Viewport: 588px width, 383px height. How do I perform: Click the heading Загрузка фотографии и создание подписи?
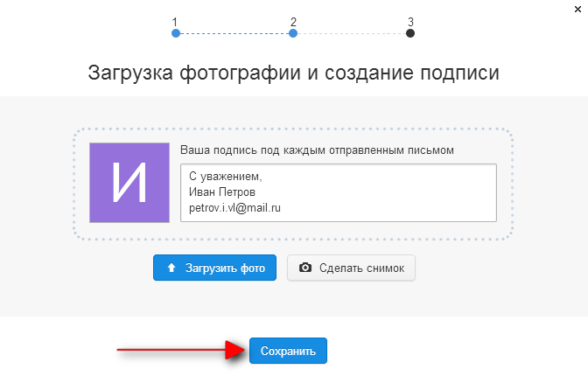pyautogui.click(x=294, y=73)
